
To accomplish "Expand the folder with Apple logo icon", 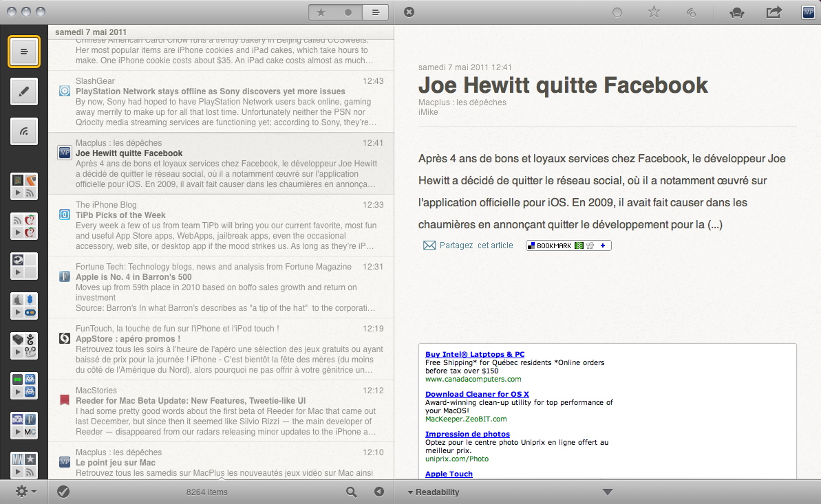I will [18, 312].
